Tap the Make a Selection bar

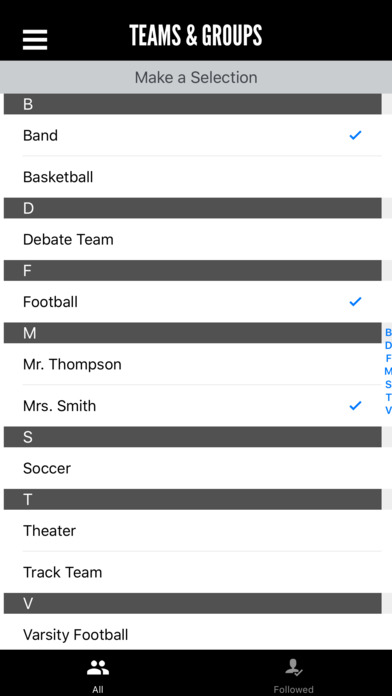(196, 77)
